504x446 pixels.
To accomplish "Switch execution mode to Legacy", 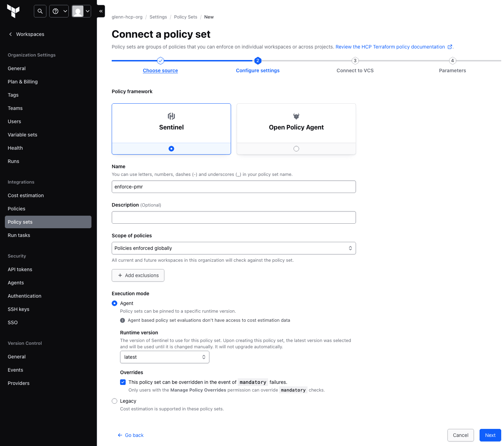I will [x=114, y=401].
